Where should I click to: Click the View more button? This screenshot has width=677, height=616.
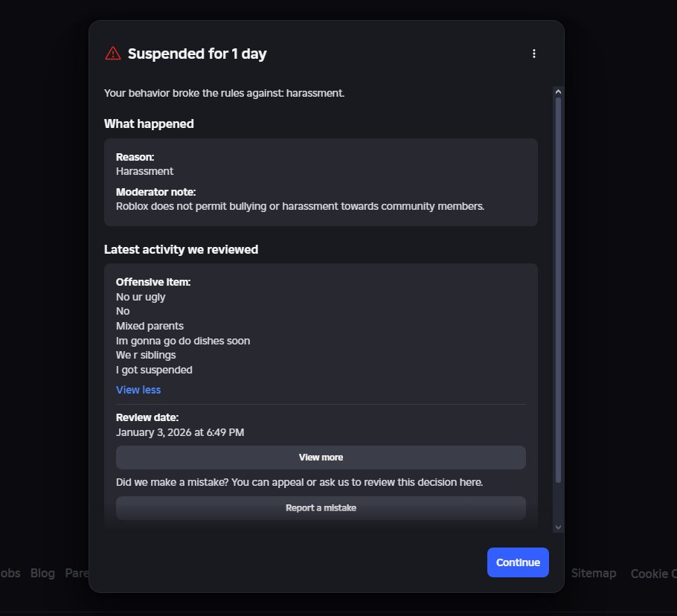click(x=321, y=458)
